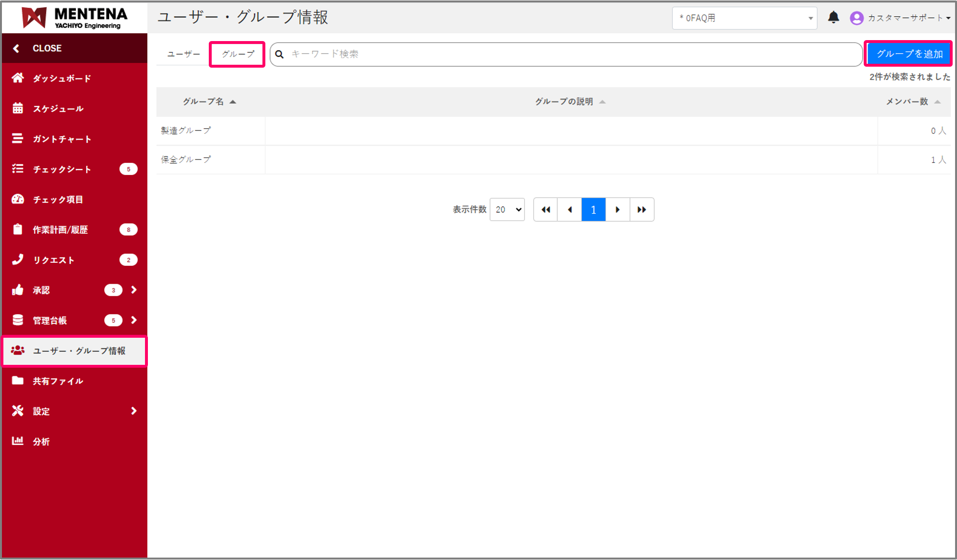Screen dimensions: 957x560
Task: Click the user avatar next to カスタマーサポート
Action: point(856,17)
